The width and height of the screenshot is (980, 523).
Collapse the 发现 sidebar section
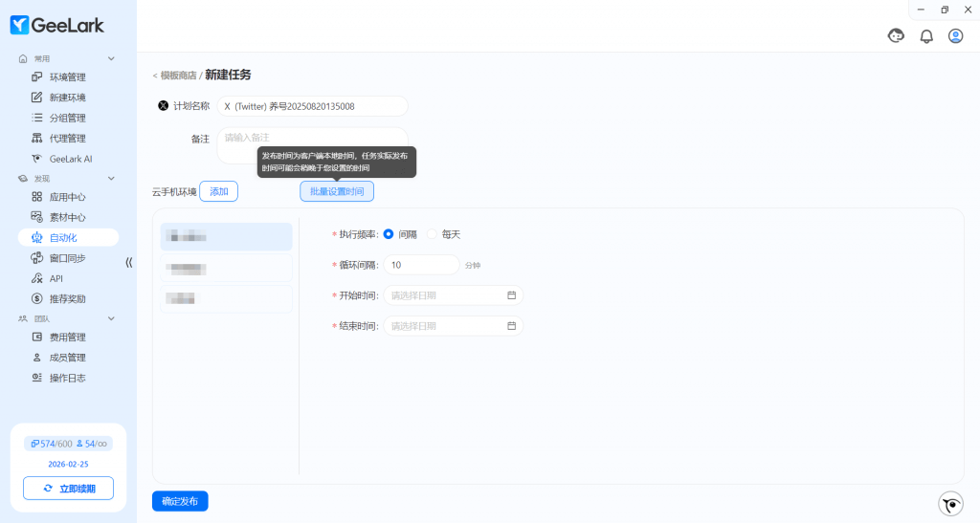tap(111, 179)
